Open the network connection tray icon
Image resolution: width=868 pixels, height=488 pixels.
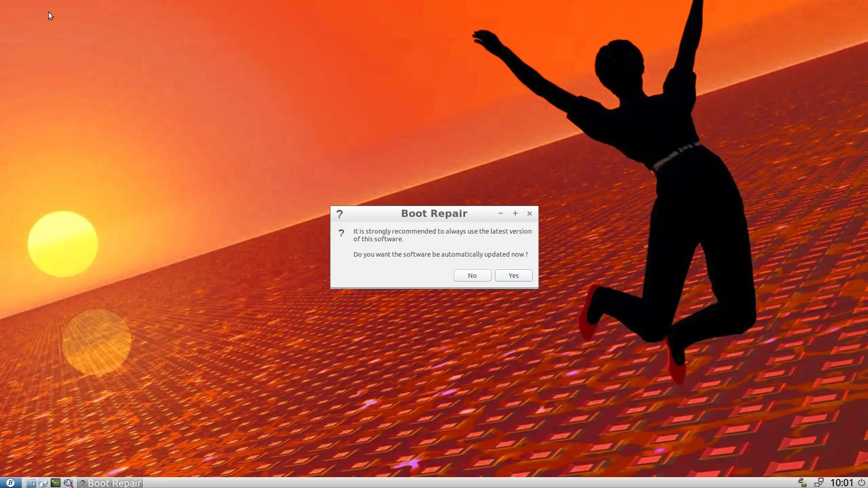click(819, 483)
